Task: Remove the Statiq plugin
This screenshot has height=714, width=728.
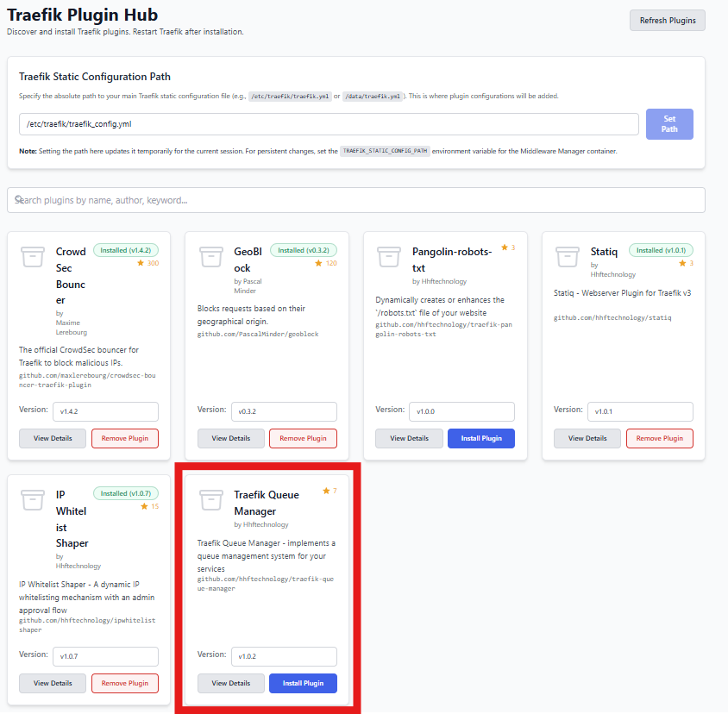Action: tap(659, 438)
